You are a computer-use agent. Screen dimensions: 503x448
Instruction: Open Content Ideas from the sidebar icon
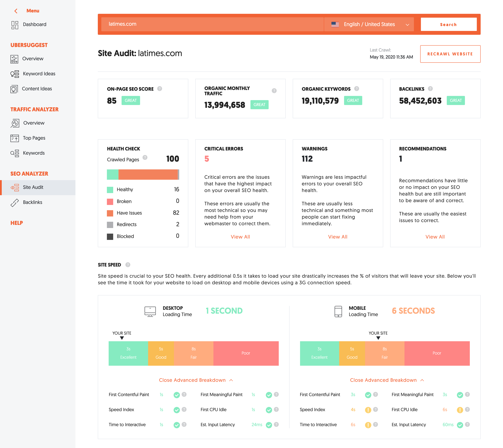pos(14,89)
